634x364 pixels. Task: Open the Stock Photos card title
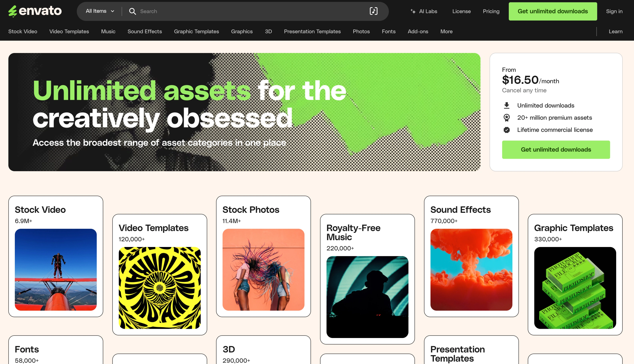click(251, 210)
